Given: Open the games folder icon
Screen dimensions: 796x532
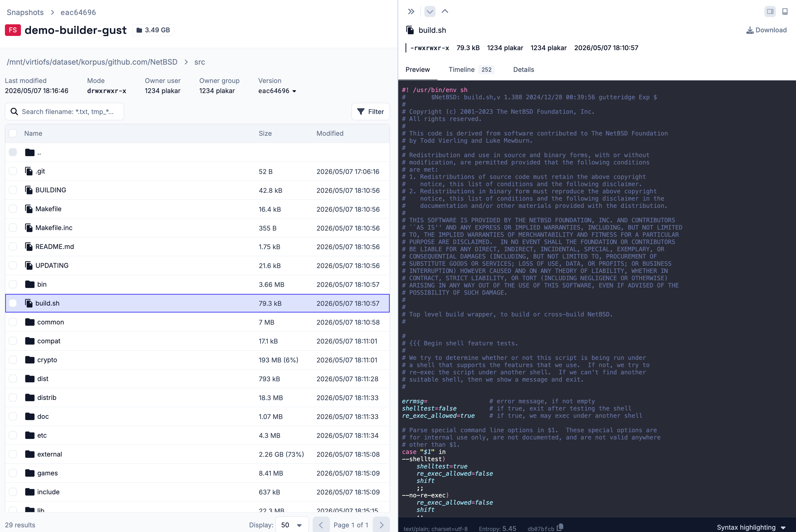Looking at the screenshot, I should (30, 473).
